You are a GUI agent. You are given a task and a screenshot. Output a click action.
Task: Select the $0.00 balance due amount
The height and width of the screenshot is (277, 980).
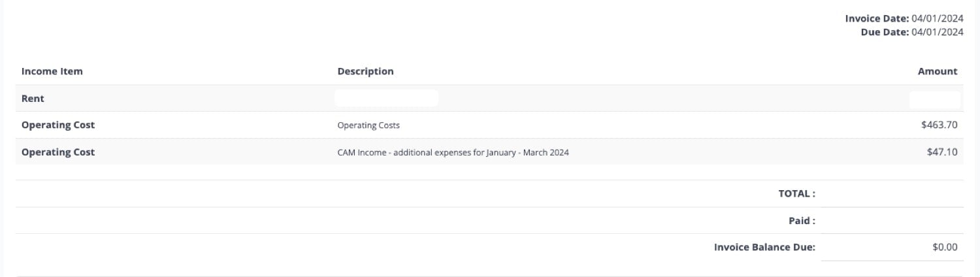945,247
